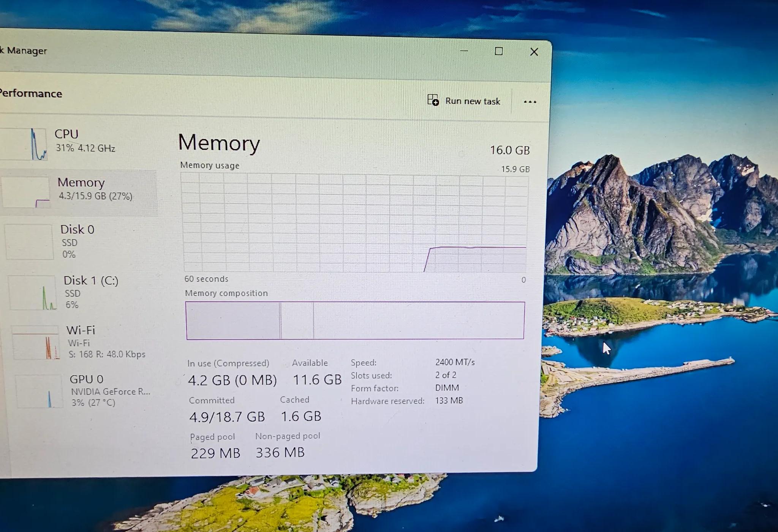This screenshot has width=778, height=532.
Task: Click the 'Committed' label
Action: click(x=212, y=401)
